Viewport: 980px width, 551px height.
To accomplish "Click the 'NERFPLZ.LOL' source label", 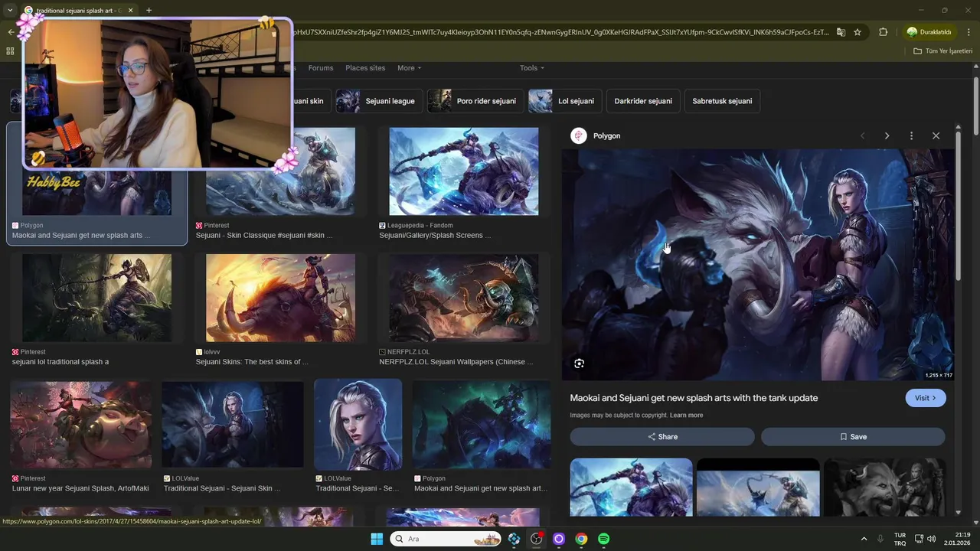I will pyautogui.click(x=408, y=352).
